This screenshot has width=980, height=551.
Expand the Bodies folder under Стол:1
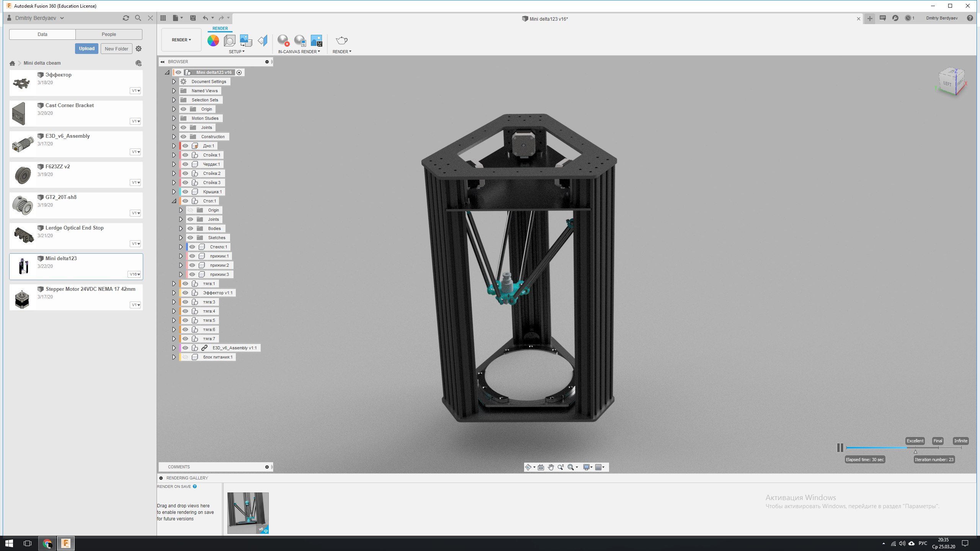(181, 228)
